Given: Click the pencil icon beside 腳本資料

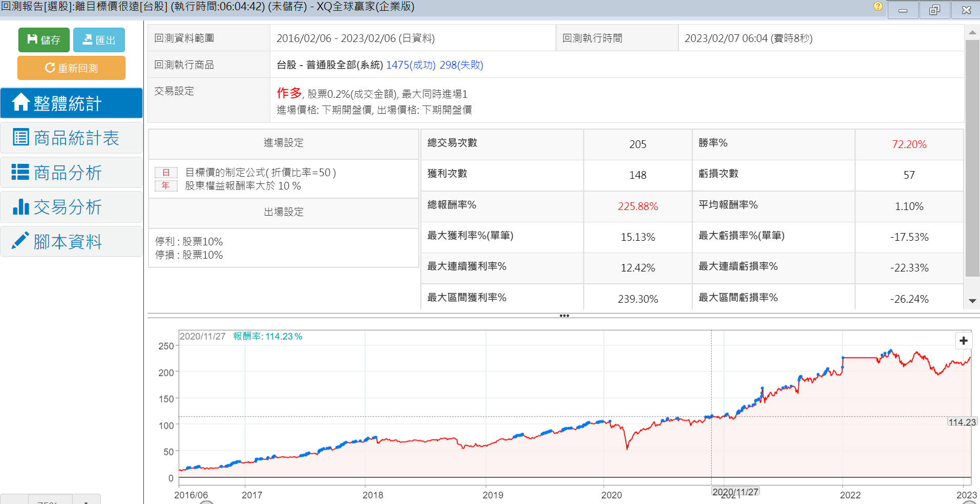Looking at the screenshot, I should tap(20, 241).
